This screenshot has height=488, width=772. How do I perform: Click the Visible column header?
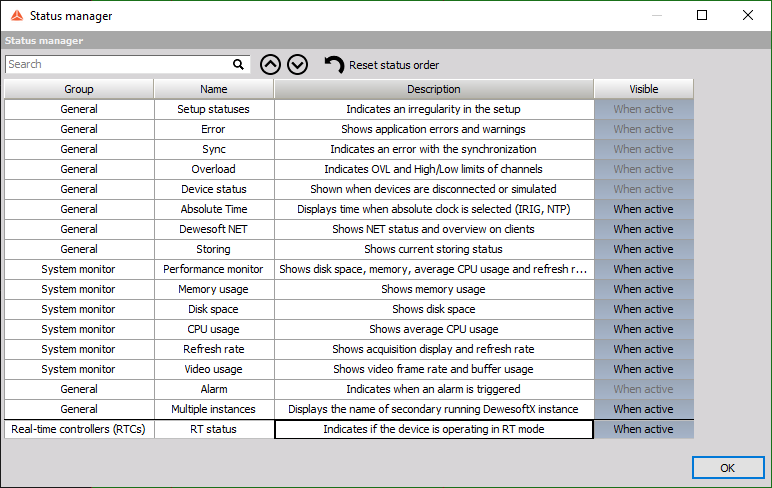pyautogui.click(x=643, y=89)
